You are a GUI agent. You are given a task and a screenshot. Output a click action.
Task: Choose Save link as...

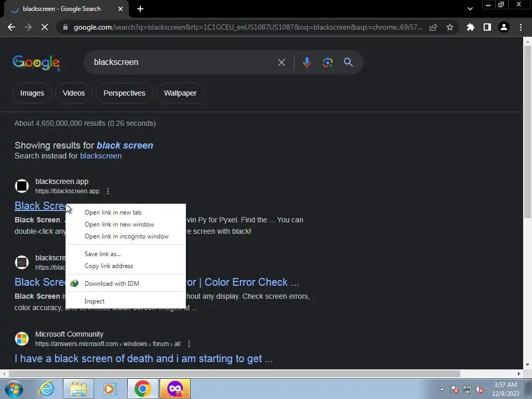point(126,254)
